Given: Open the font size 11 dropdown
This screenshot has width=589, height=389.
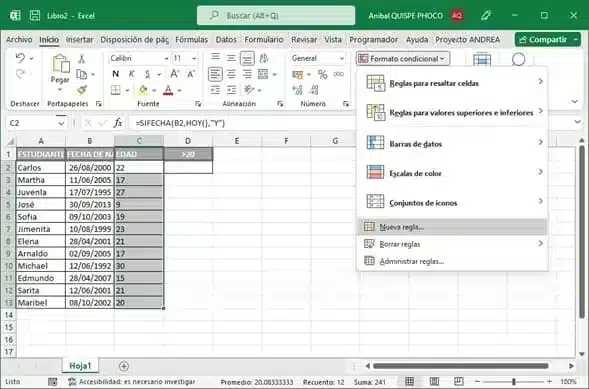Looking at the screenshot, I should click(x=194, y=59).
